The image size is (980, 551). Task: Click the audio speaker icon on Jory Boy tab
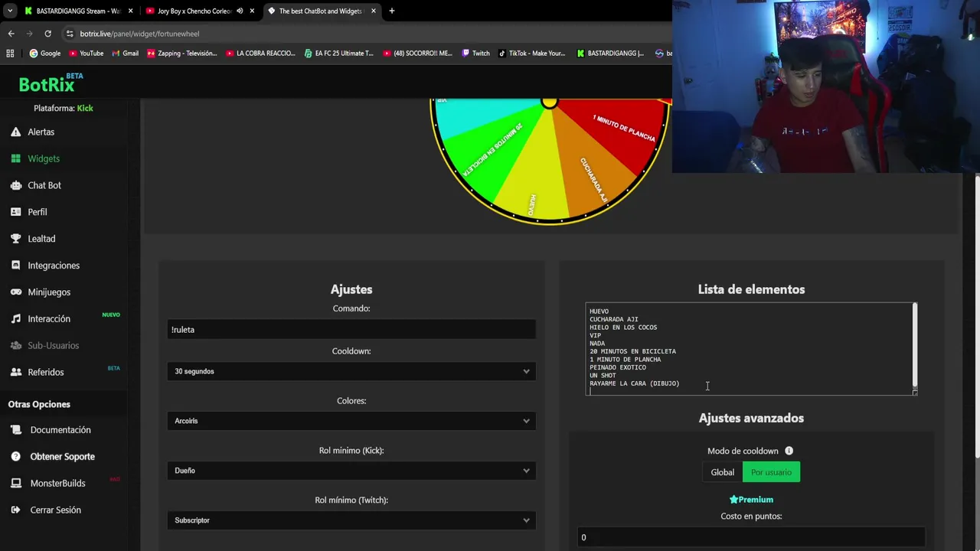coord(240,11)
